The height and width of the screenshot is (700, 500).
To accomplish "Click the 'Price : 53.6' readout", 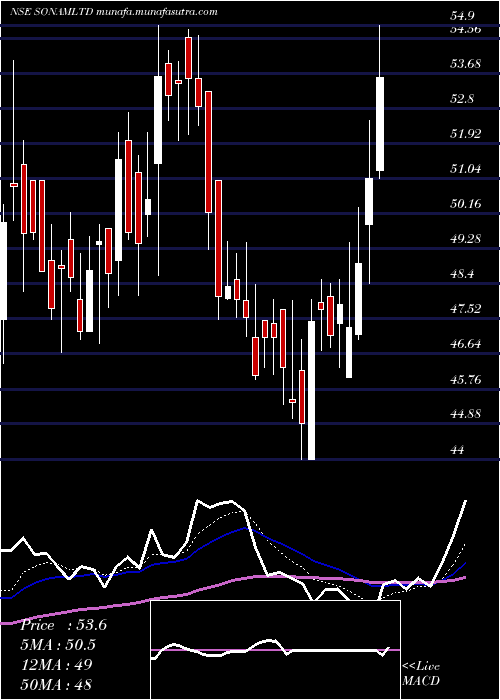I will click(x=63, y=625).
